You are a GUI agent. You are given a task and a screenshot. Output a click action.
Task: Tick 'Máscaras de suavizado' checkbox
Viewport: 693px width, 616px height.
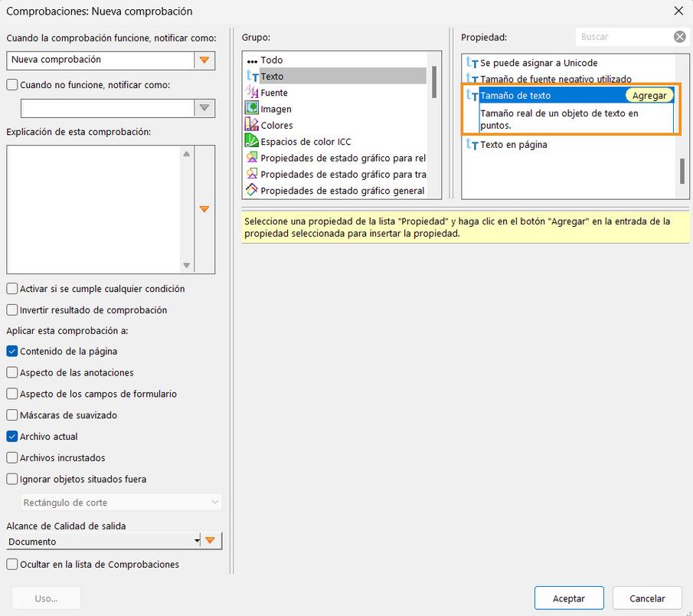(12, 415)
